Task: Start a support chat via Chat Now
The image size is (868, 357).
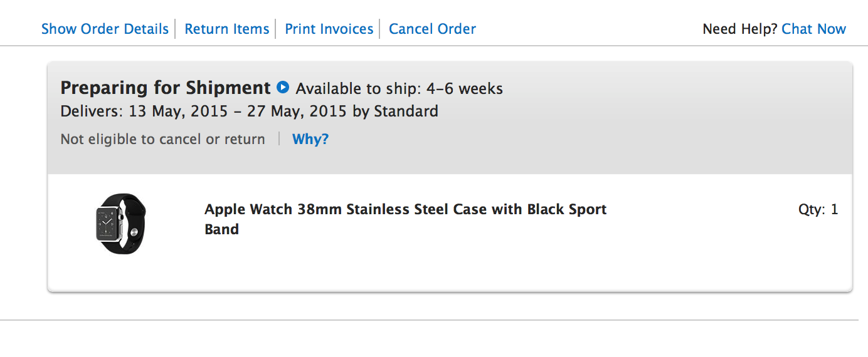Action: point(813,29)
